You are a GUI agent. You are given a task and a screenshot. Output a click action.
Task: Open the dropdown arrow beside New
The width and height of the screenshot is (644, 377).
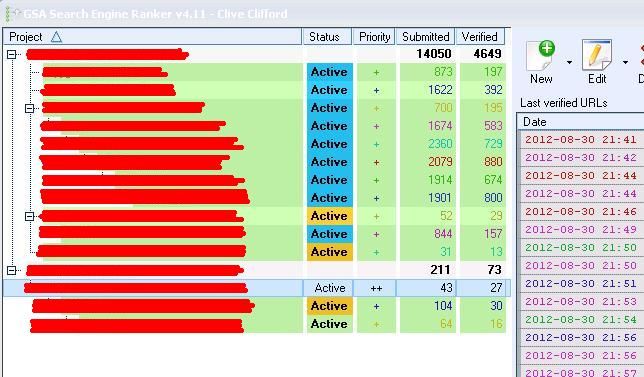[569, 62]
